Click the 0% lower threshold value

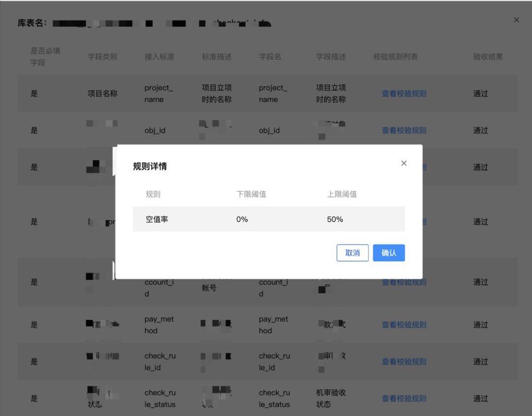click(x=242, y=219)
